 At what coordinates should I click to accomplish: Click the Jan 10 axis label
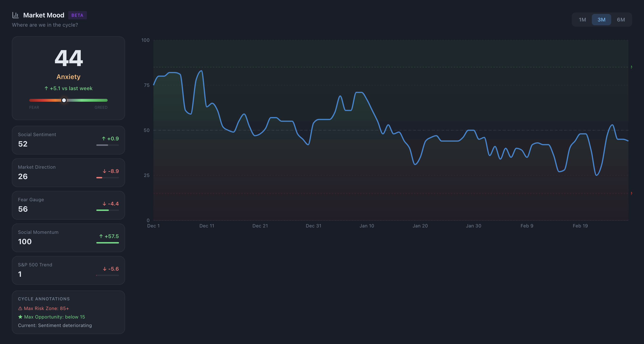pos(367,226)
